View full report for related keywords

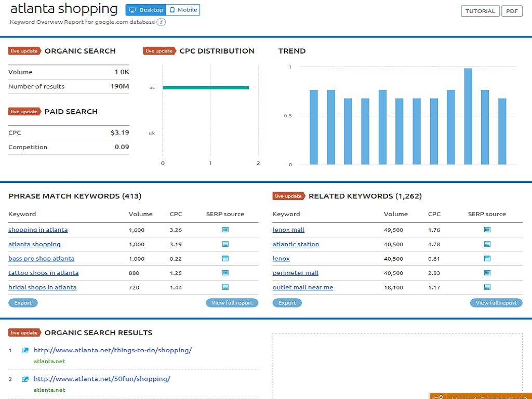(x=496, y=303)
